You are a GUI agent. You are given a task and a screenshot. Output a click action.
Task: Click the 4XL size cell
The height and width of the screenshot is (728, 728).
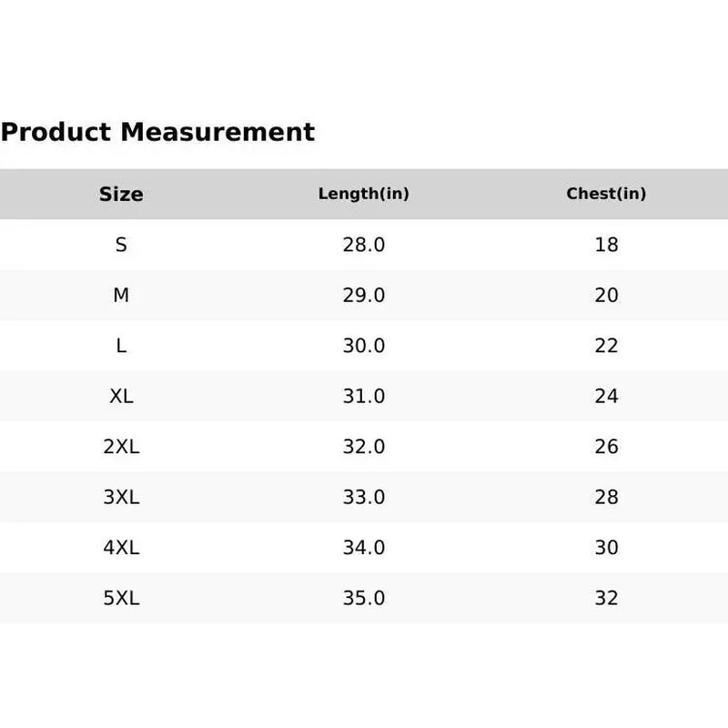click(121, 548)
